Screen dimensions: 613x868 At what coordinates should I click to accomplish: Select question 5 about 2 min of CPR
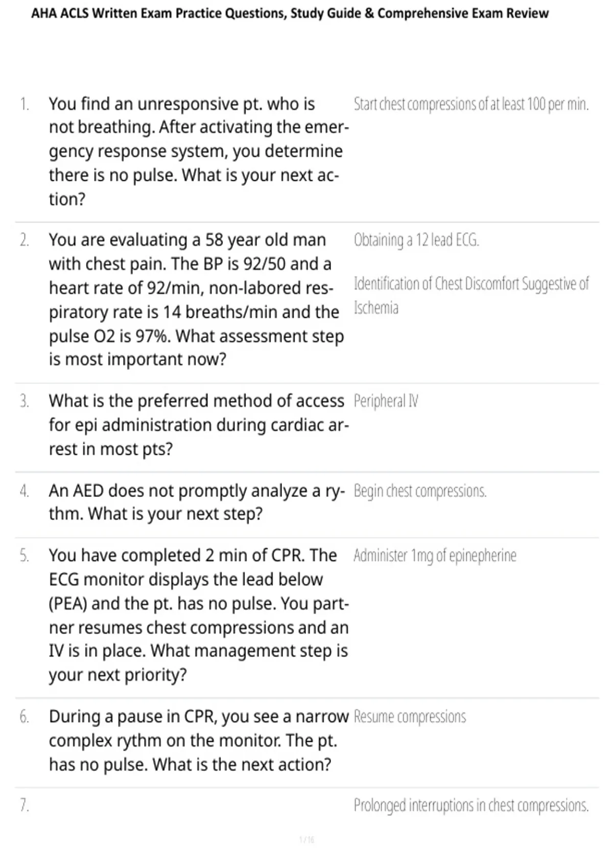(199, 615)
